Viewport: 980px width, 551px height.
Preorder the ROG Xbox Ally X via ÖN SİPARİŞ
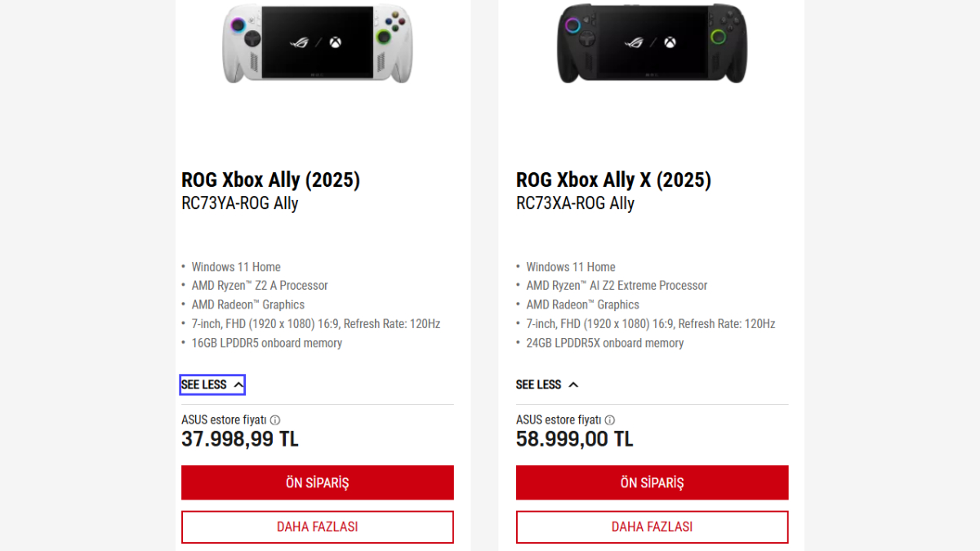pos(652,482)
